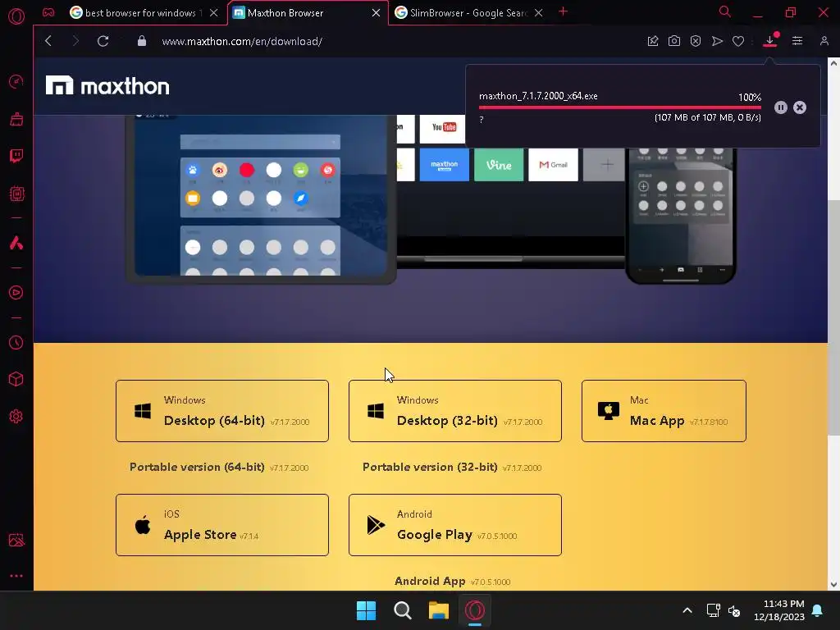The image size is (840, 630).
Task: Open Twitch panel in sidebar
Action: pyautogui.click(x=16, y=156)
